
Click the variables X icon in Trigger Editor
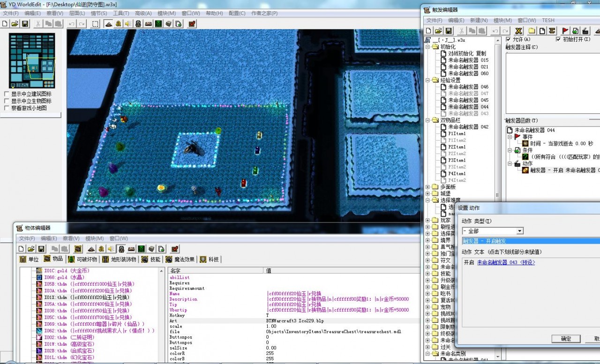pos(518,31)
